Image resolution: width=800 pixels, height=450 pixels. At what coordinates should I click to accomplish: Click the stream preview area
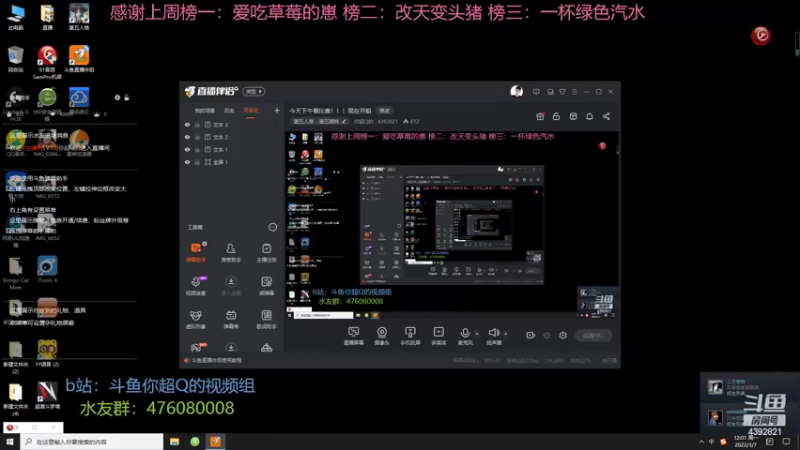[x=452, y=225]
